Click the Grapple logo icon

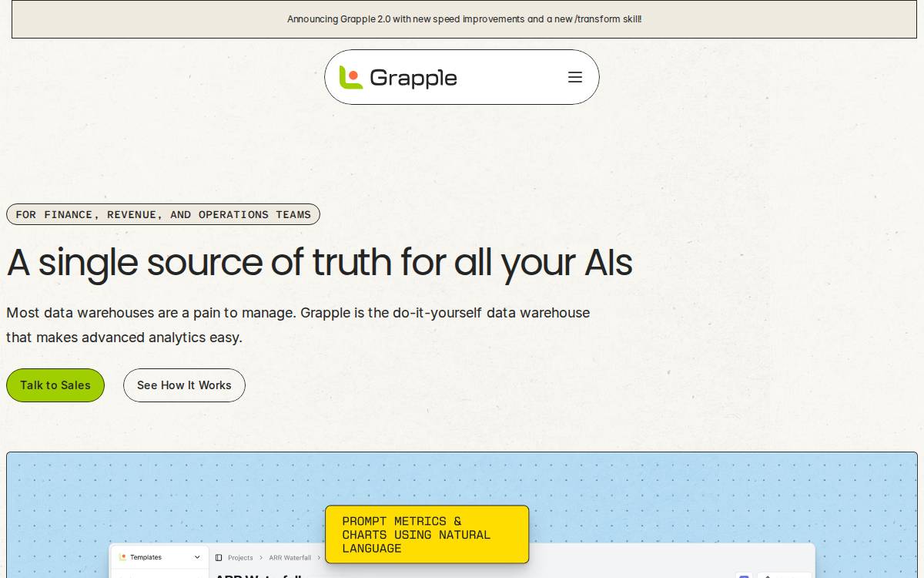click(x=351, y=77)
